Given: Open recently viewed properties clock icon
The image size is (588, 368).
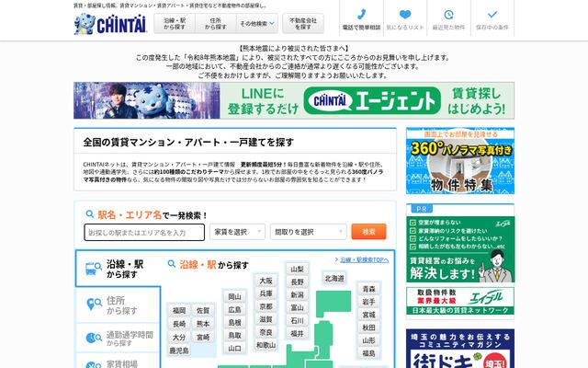Looking at the screenshot, I should [x=448, y=15].
